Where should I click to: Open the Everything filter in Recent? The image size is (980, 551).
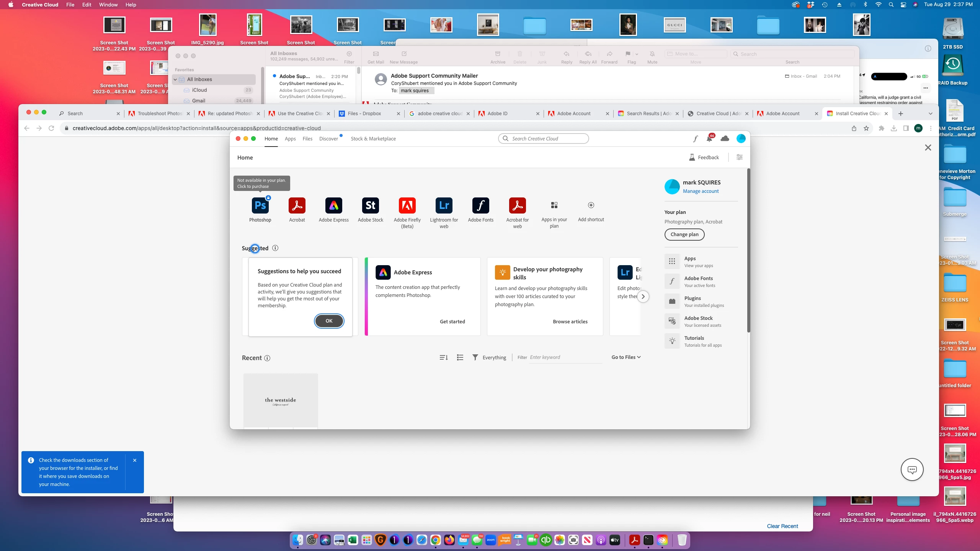coord(489,357)
